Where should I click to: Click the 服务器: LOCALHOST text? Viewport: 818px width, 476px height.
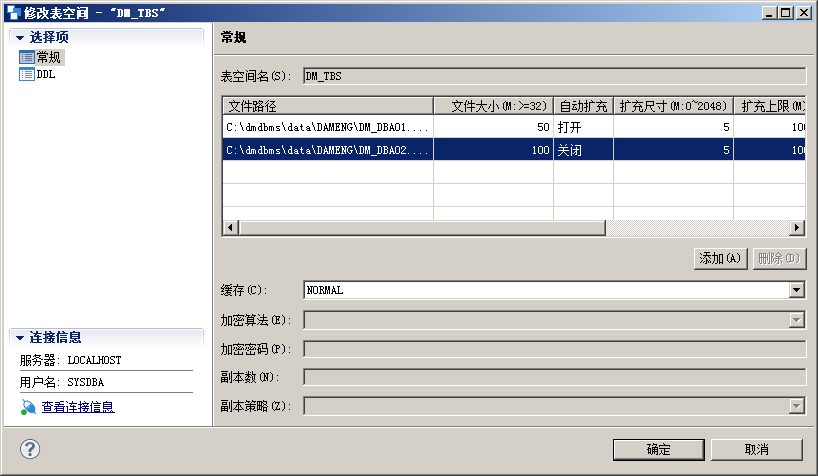70,360
